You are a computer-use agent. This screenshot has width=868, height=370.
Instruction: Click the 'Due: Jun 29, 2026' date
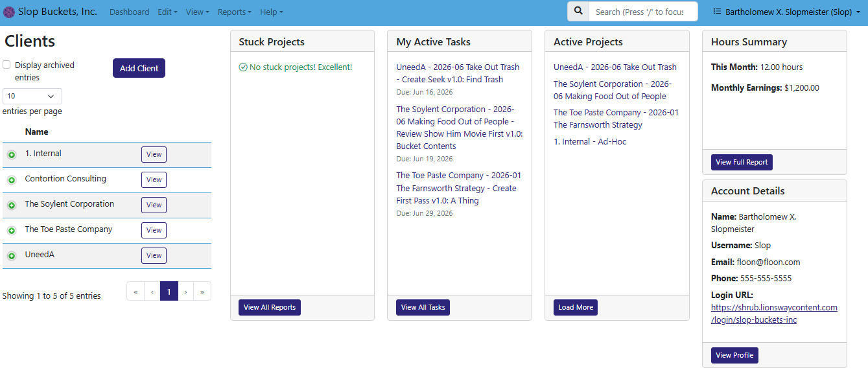click(x=425, y=213)
